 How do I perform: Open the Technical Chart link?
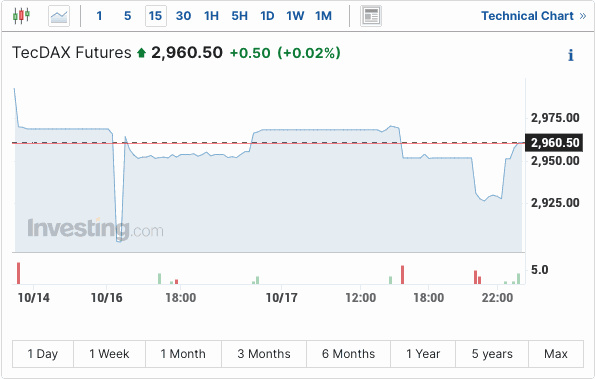click(x=534, y=16)
